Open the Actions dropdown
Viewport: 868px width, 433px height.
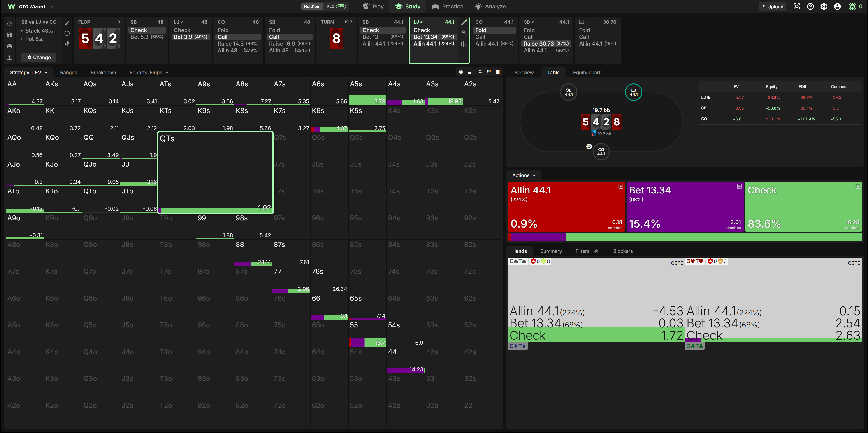pos(524,175)
